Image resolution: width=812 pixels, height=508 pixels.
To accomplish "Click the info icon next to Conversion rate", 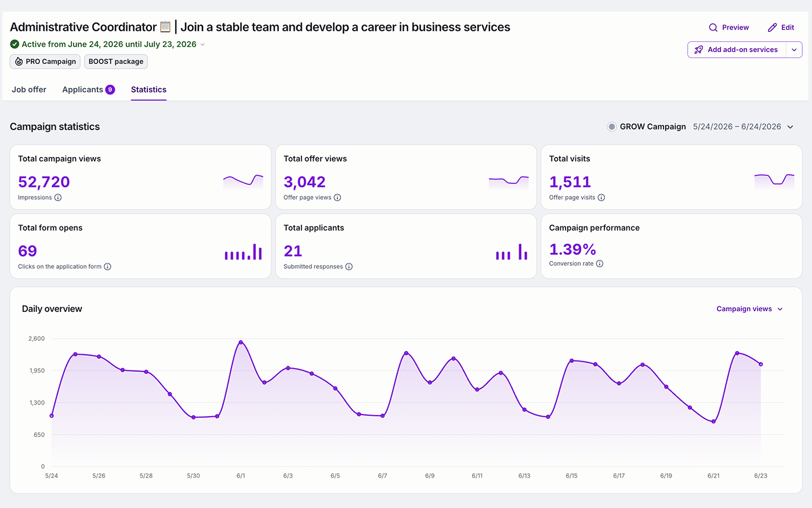I will (600, 264).
